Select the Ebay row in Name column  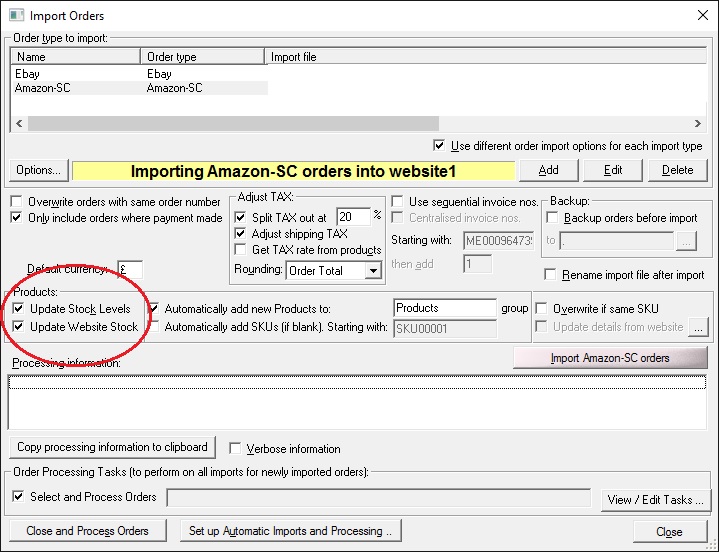28,74
